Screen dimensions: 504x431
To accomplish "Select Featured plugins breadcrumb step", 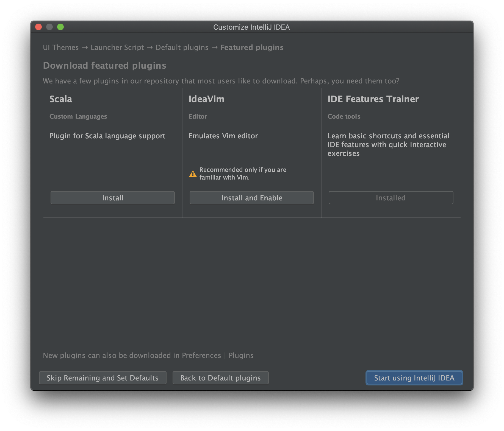I will 252,47.
